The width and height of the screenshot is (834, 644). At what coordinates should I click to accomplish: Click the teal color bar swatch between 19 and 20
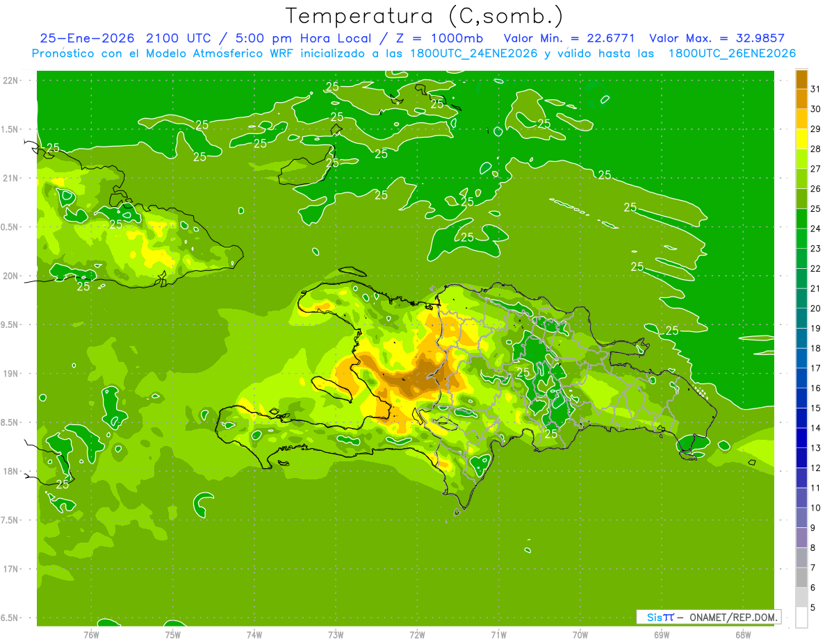[x=801, y=318]
